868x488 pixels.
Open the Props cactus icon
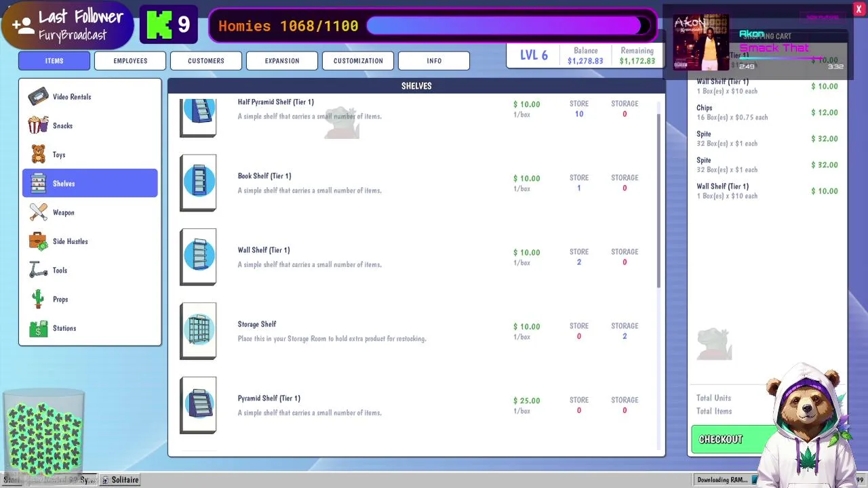tap(39, 299)
